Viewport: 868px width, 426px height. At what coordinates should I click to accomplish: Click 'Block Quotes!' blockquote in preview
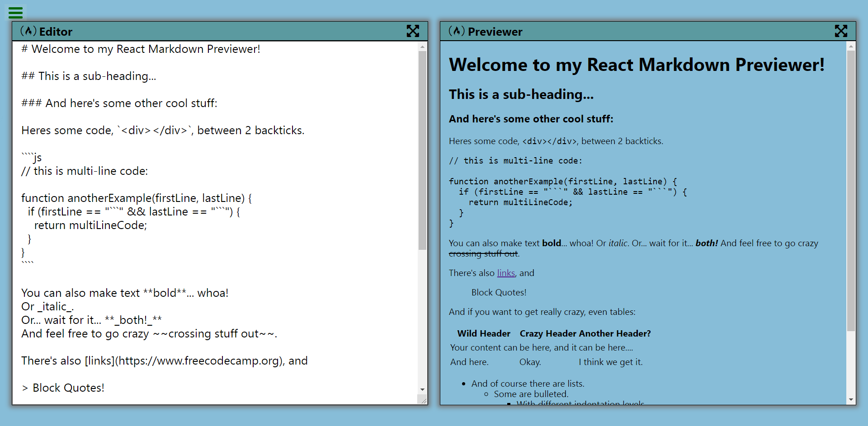click(x=499, y=292)
